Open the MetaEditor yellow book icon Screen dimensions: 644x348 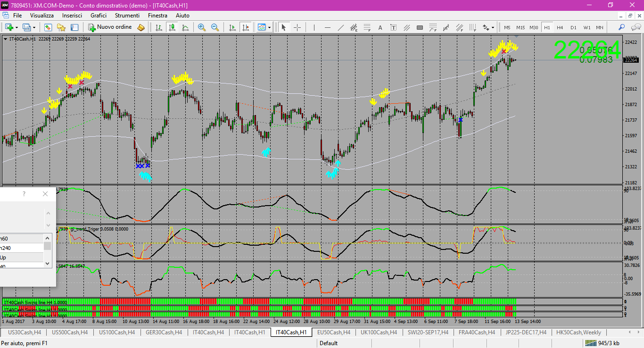pyautogui.click(x=141, y=27)
